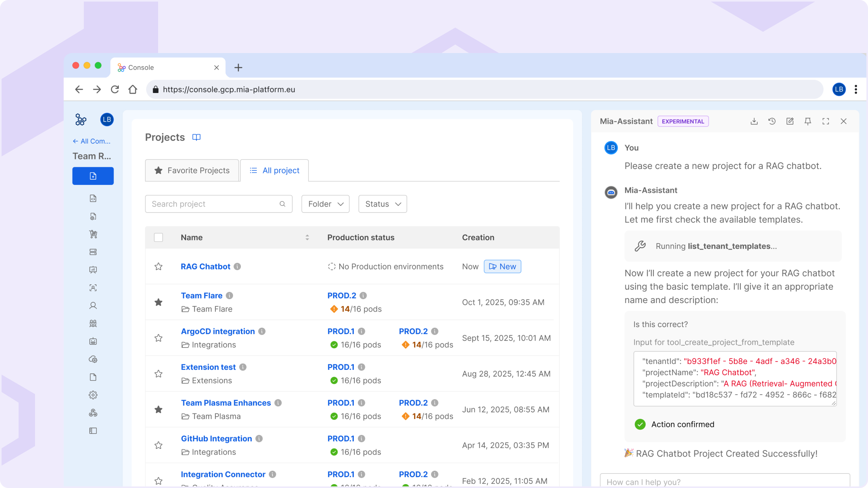The width and height of the screenshot is (868, 488).
Task: Switch to Favorite Projects tab
Action: [x=192, y=170]
